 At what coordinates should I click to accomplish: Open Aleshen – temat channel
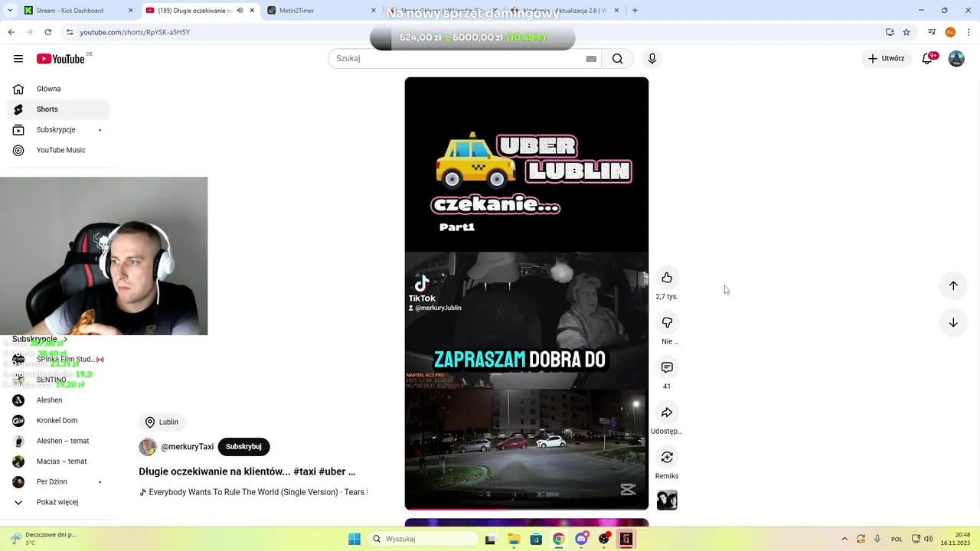point(58,441)
